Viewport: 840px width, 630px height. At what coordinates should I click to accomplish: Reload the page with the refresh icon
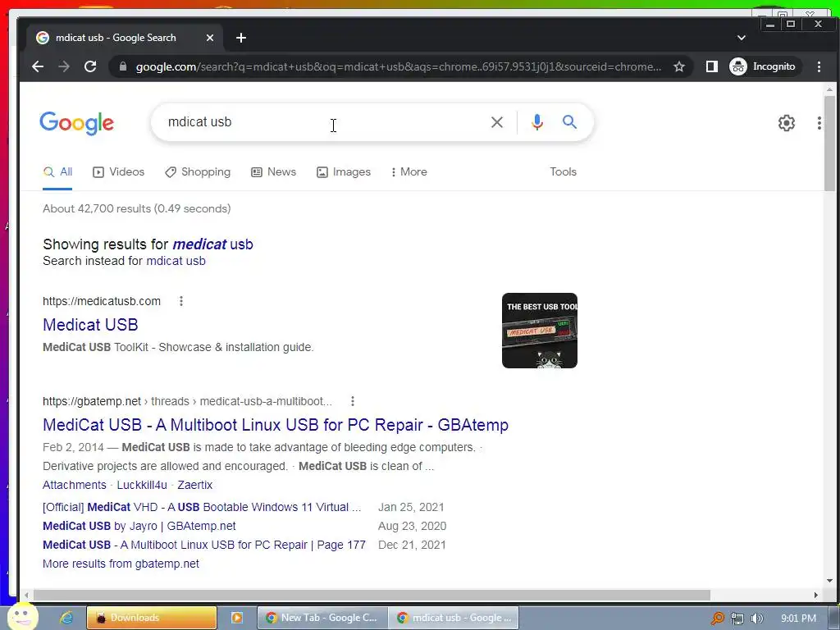click(90, 66)
